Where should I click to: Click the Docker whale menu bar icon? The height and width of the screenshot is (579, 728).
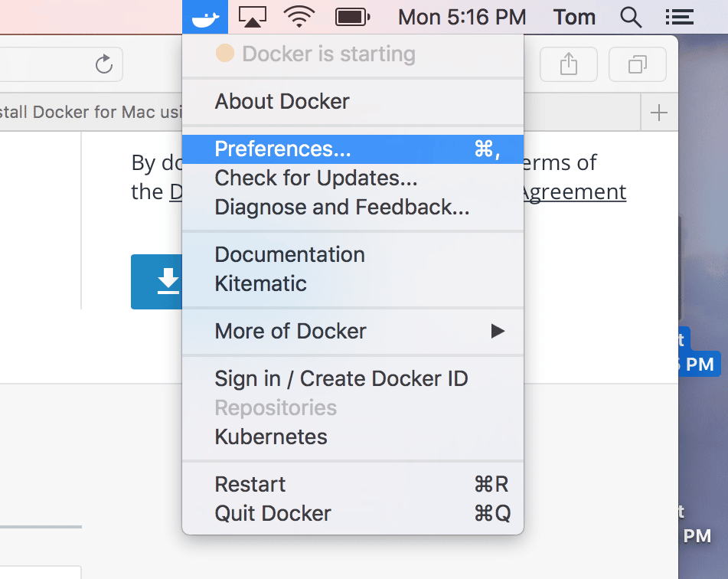pyautogui.click(x=204, y=17)
